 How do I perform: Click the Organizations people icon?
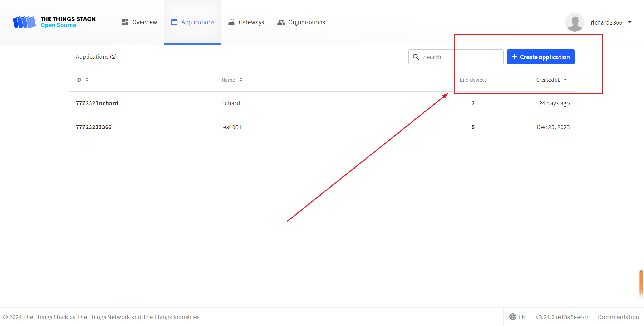[281, 22]
